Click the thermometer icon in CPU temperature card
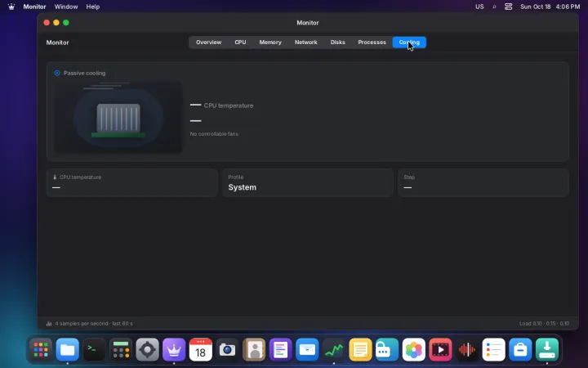The height and width of the screenshot is (368, 588). [55, 177]
